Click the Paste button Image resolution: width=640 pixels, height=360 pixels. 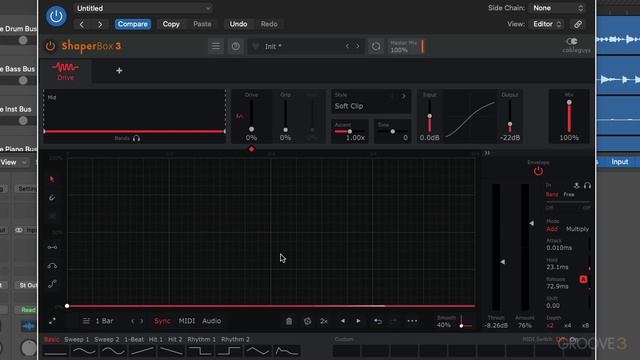202,24
